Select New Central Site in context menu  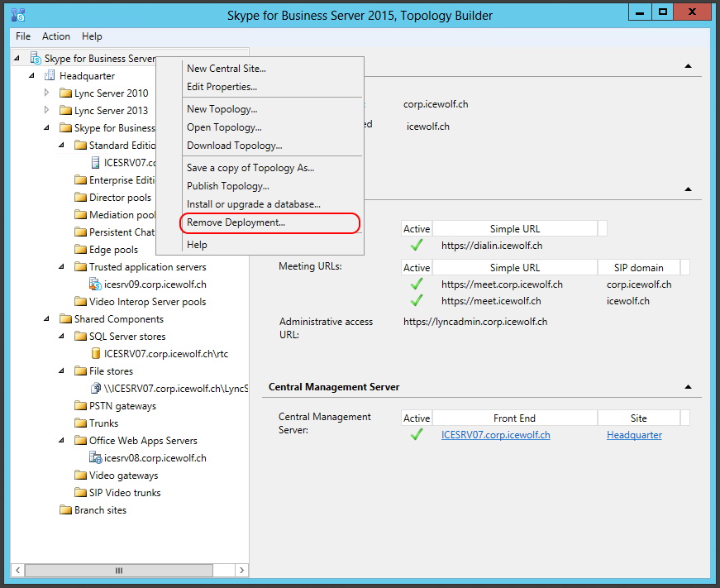click(272, 69)
